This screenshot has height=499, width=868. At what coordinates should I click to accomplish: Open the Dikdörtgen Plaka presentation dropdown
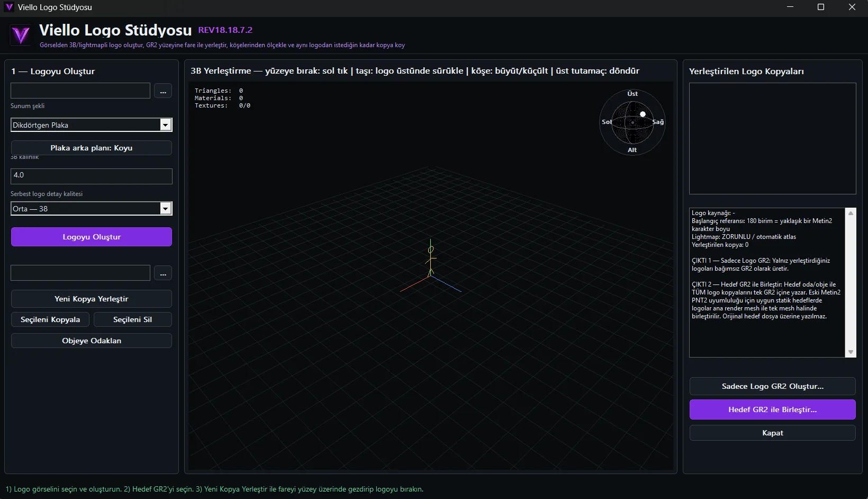(92, 125)
